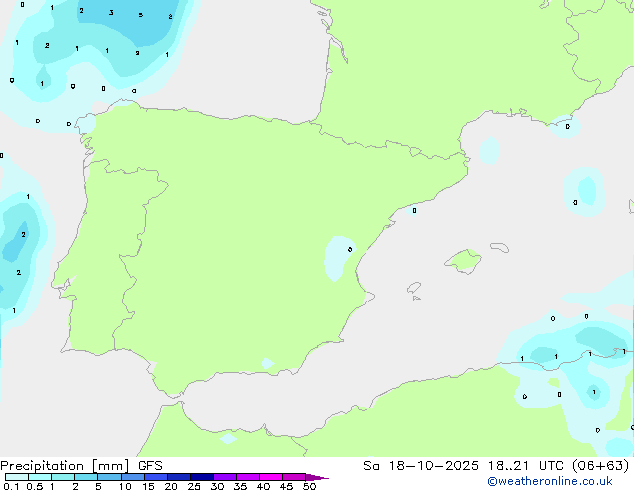
Task: Click the '3' precipitation value on the map
Action: pos(111,13)
